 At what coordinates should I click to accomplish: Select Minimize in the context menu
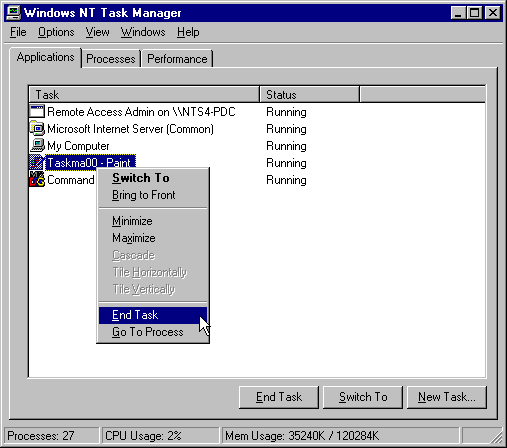click(153, 221)
